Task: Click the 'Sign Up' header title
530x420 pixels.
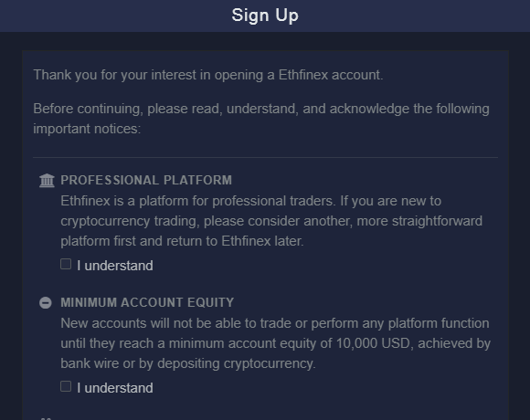Action: click(x=265, y=16)
